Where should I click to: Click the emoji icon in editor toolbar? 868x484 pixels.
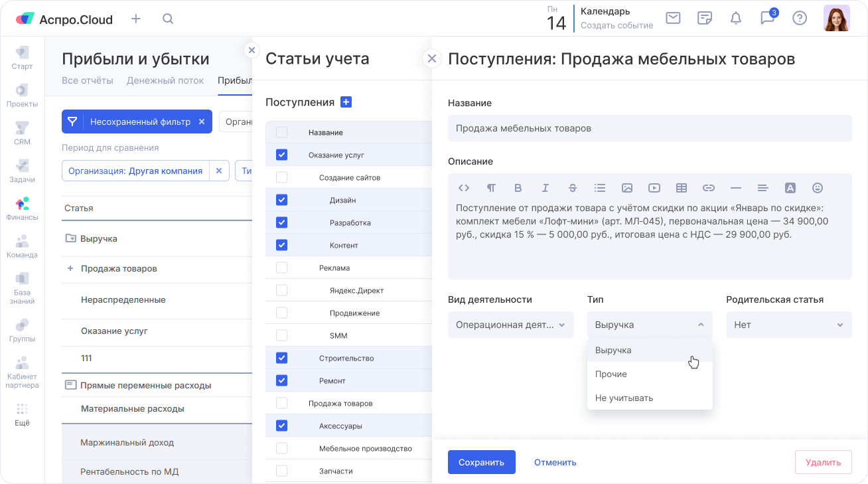tap(818, 188)
